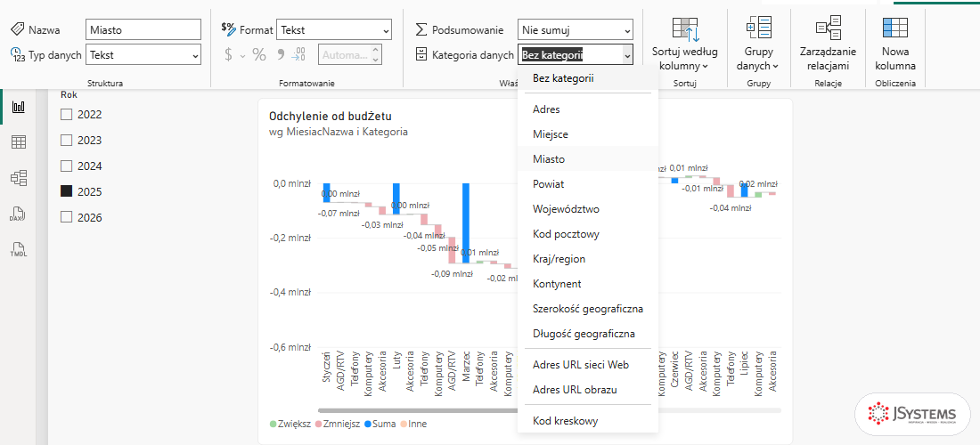
Task: Select Województwo data category
Action: [x=587, y=209]
